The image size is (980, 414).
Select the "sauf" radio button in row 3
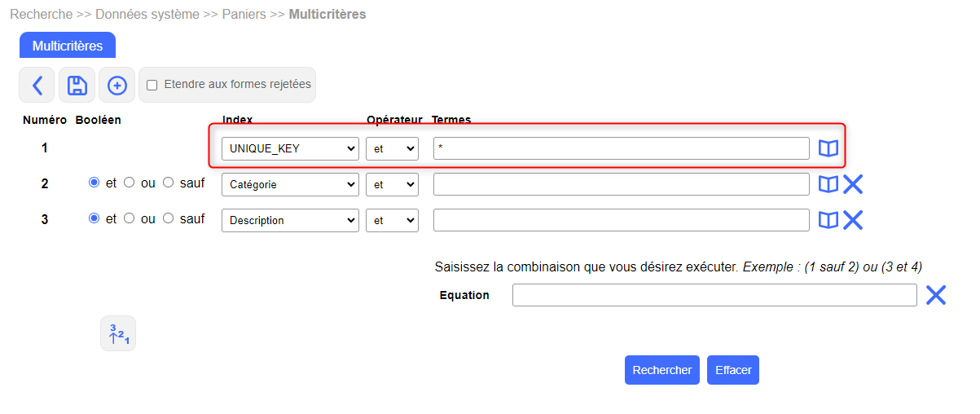click(x=169, y=218)
